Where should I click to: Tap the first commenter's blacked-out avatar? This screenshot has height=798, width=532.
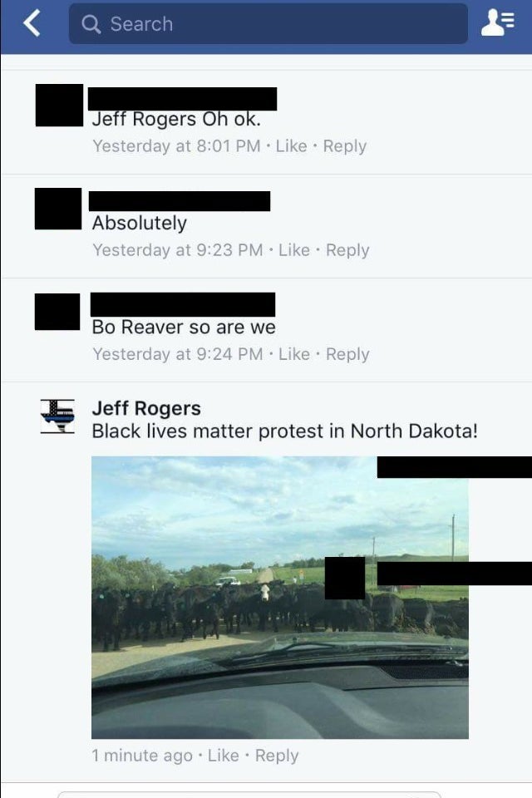pyautogui.click(x=59, y=106)
